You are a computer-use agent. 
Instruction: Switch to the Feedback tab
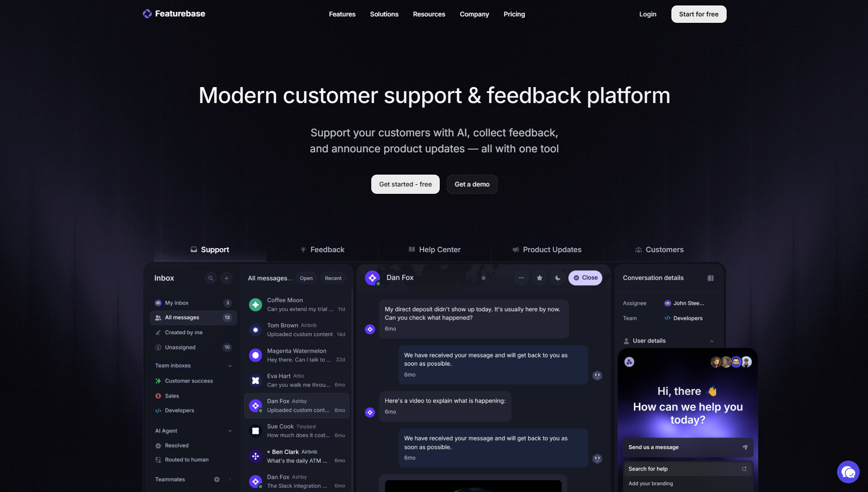pyautogui.click(x=322, y=249)
